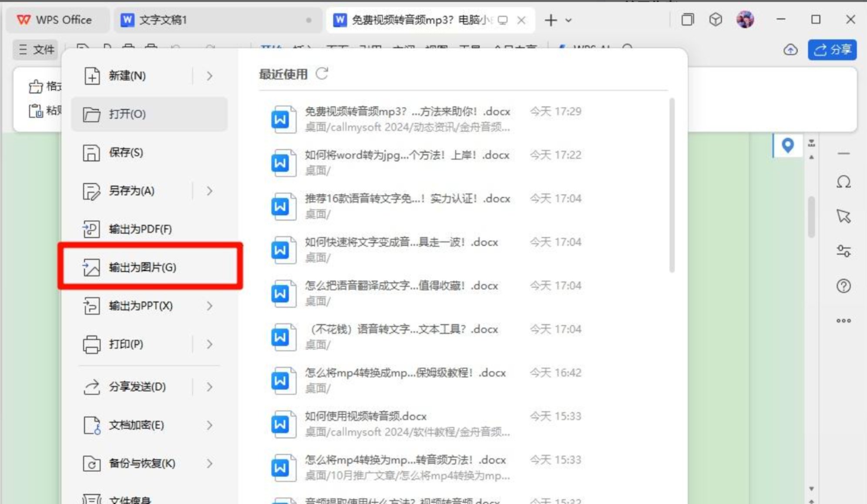Select the arrow cursor selection tool icon
The width and height of the screenshot is (867, 504).
[843, 216]
